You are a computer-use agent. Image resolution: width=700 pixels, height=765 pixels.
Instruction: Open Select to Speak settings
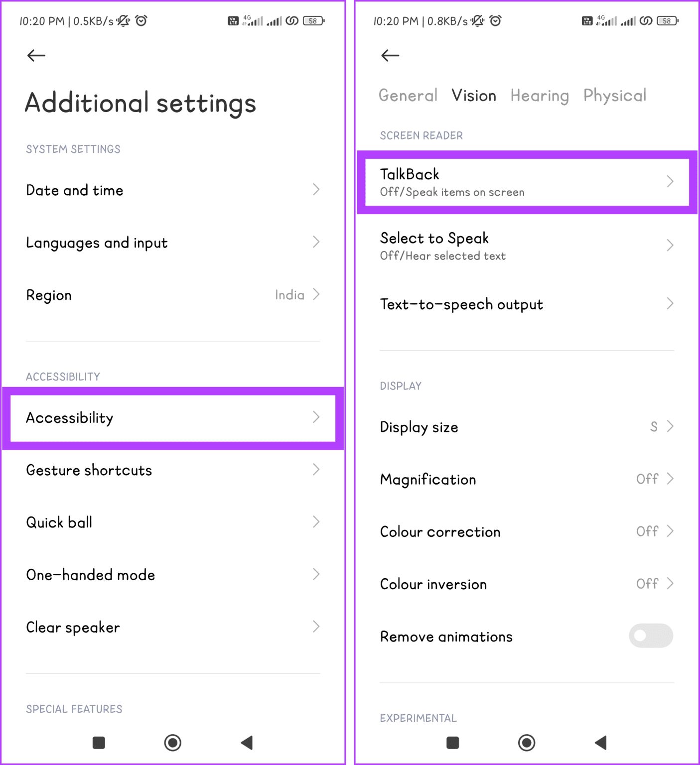pos(526,245)
